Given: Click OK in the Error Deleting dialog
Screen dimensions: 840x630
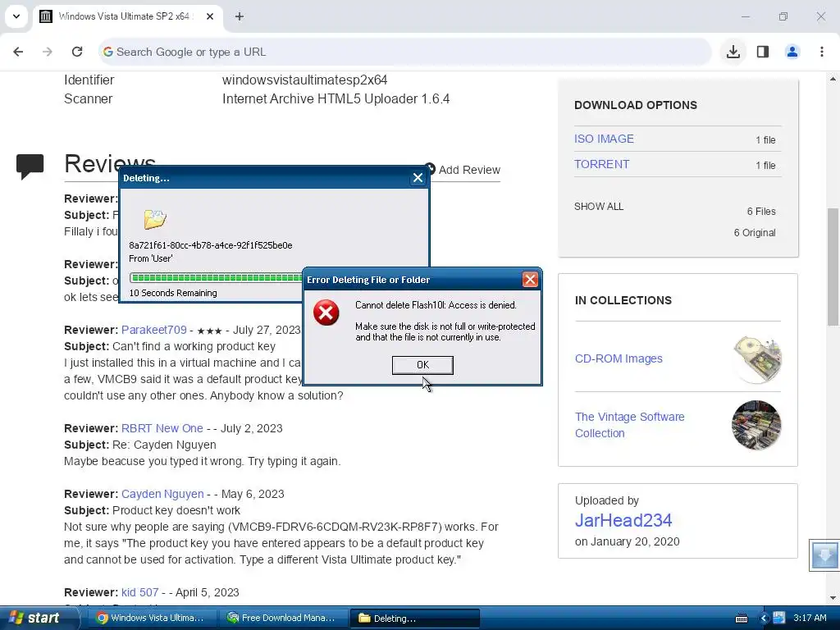Looking at the screenshot, I should pyautogui.click(x=422, y=365).
